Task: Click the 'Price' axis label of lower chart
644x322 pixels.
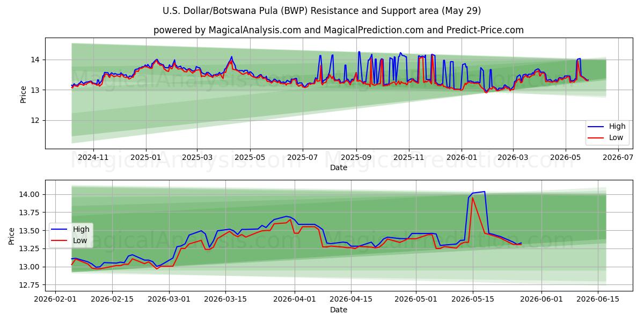Action: tap(12, 236)
